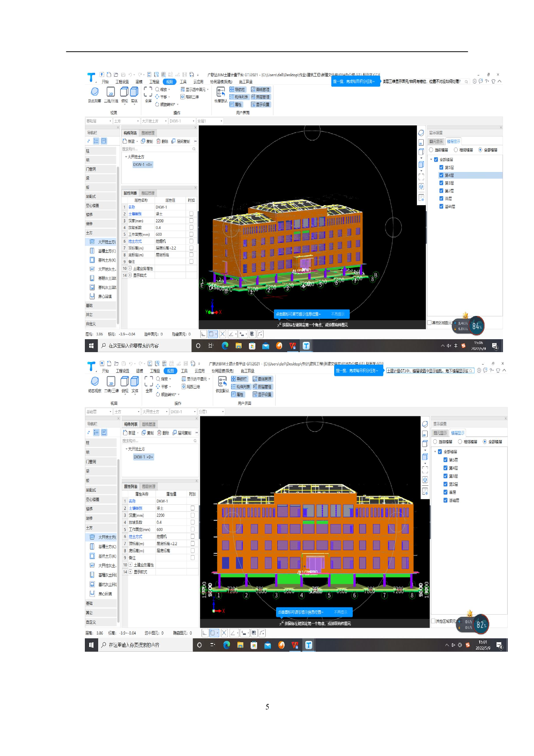
Task: Click 新建 button in upper screenshot component list
Action: (129, 141)
